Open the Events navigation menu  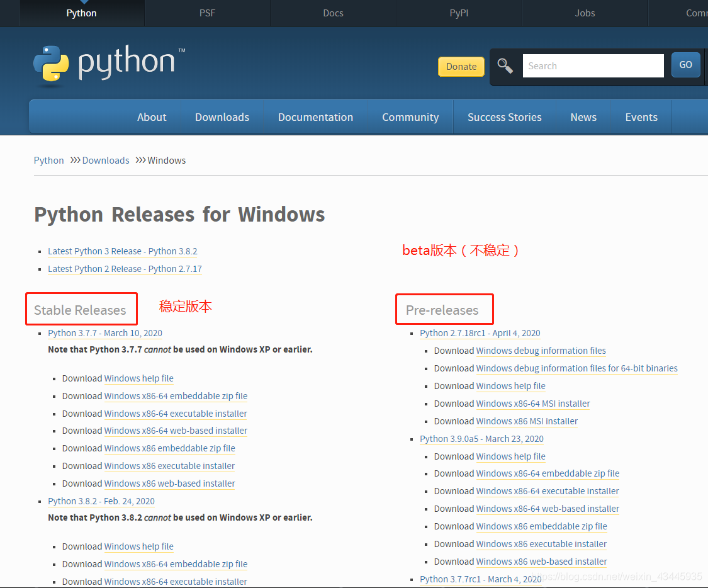[x=641, y=117]
